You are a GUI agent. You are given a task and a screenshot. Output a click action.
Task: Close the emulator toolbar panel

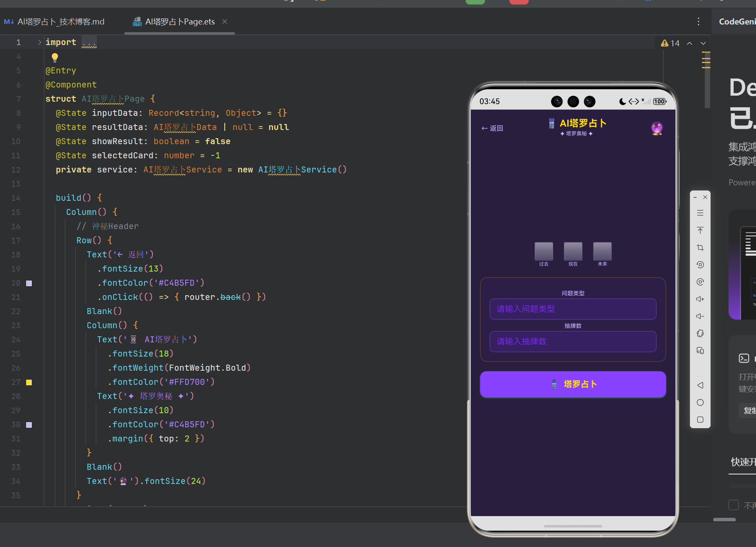pos(705,197)
